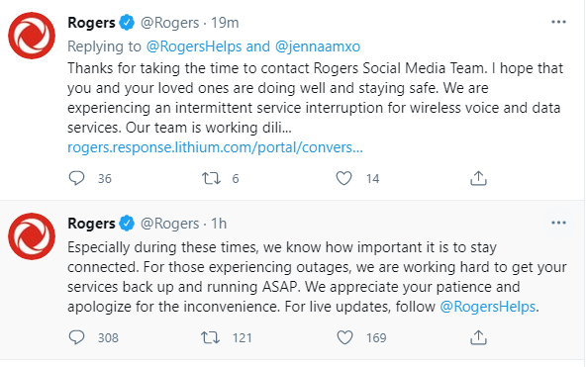Reply to the 19m Rogers tweet
The height and width of the screenshot is (367, 588).
[x=77, y=178]
